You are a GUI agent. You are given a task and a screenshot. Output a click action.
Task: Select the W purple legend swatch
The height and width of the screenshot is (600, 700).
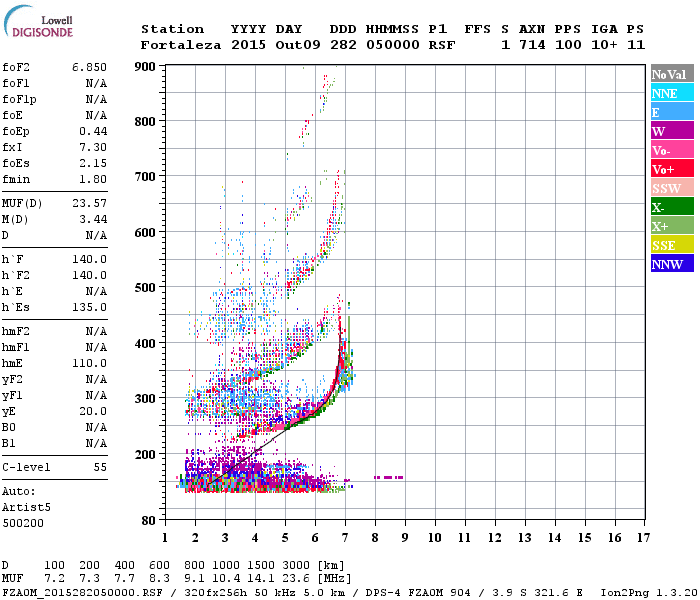[672, 130]
